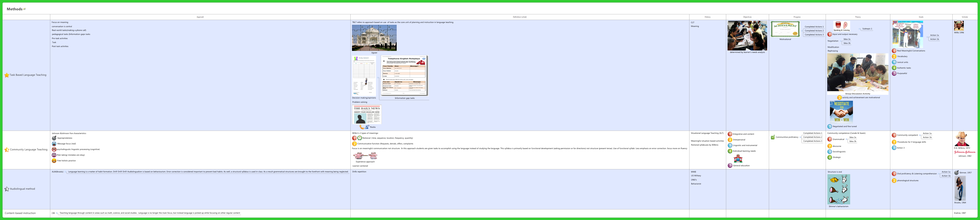Click the purple number 5 icon beside Purposeful

pyautogui.click(x=894, y=74)
